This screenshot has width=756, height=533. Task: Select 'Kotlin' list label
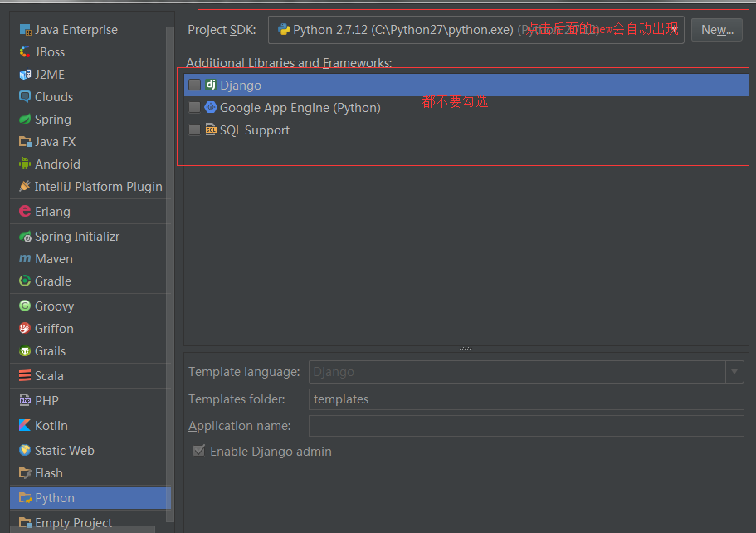tap(51, 425)
